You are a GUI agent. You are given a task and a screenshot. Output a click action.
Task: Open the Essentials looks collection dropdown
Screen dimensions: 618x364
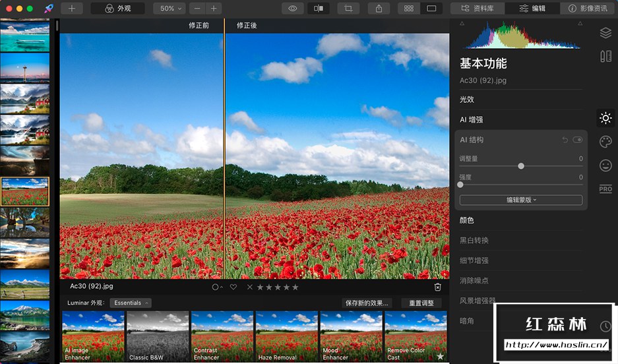pyautogui.click(x=131, y=303)
